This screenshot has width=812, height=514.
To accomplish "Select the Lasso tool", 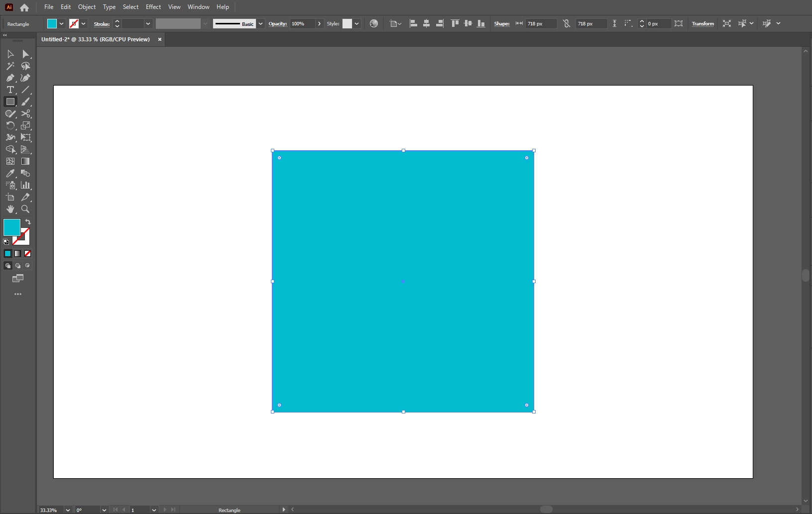I will tap(25, 66).
